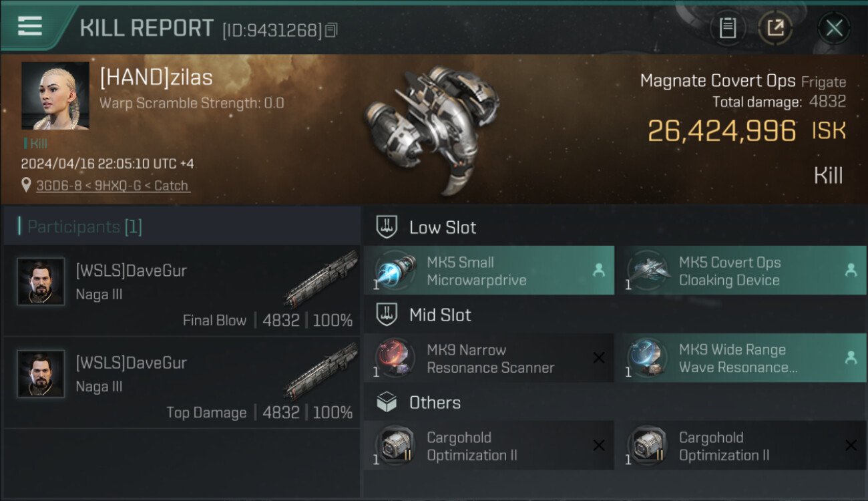Click the MK5 Small Microwarpdrive icon
Image resolution: width=868 pixels, height=501 pixels.
[x=395, y=271]
